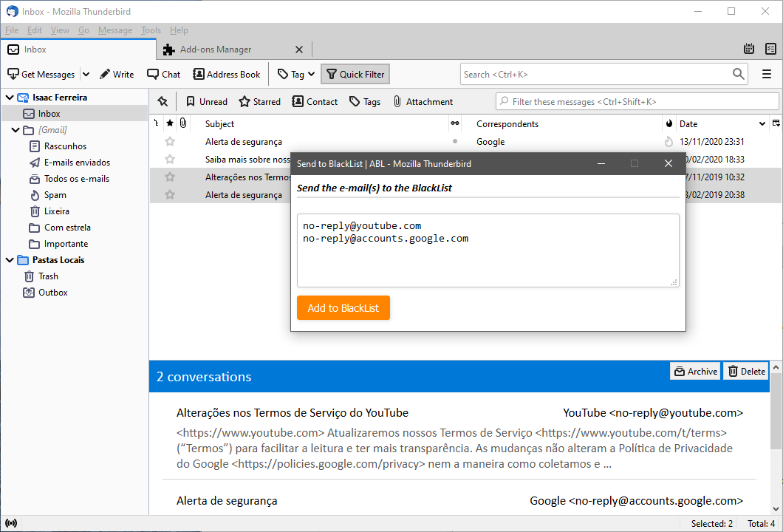783x532 pixels.
Task: Sort by attachment column header icon
Action: (183, 123)
